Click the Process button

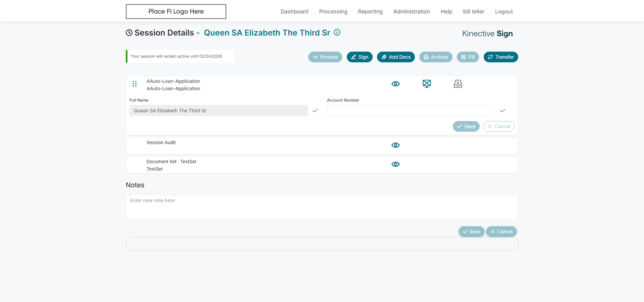(325, 57)
